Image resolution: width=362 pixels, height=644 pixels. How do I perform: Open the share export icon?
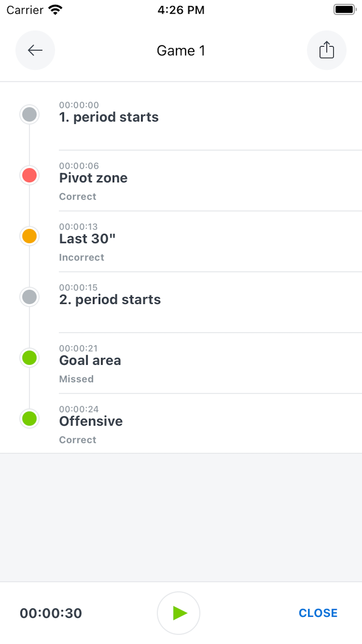326,50
